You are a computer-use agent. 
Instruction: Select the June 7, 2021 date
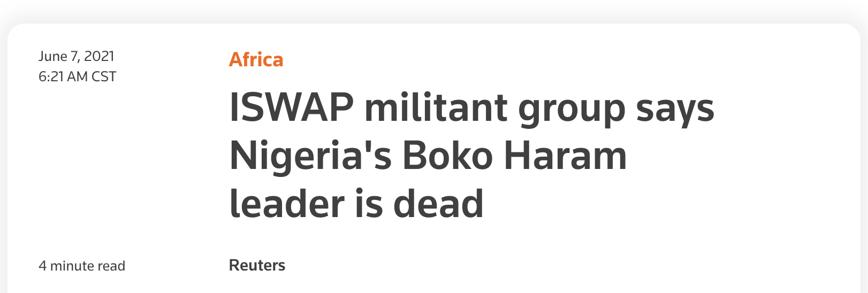(x=77, y=56)
